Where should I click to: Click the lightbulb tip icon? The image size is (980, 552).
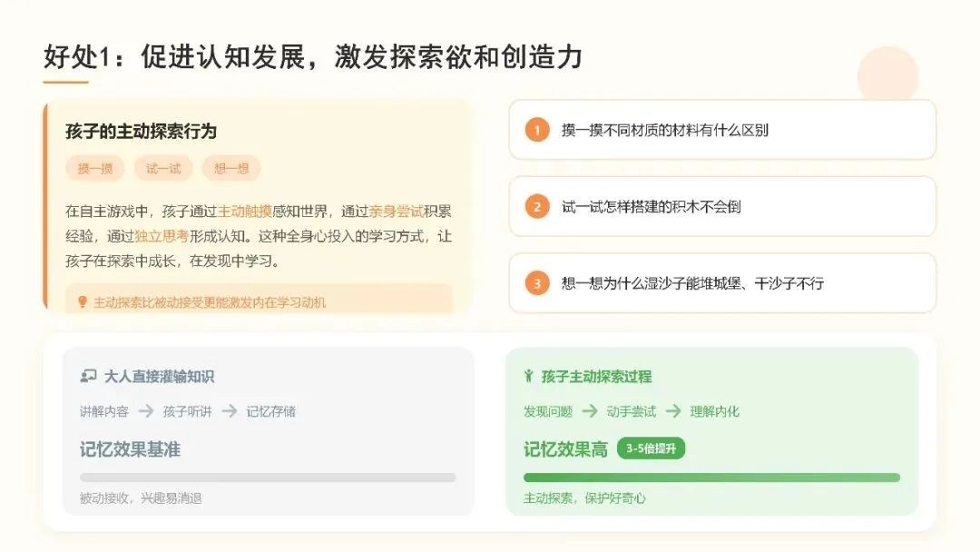[82, 302]
